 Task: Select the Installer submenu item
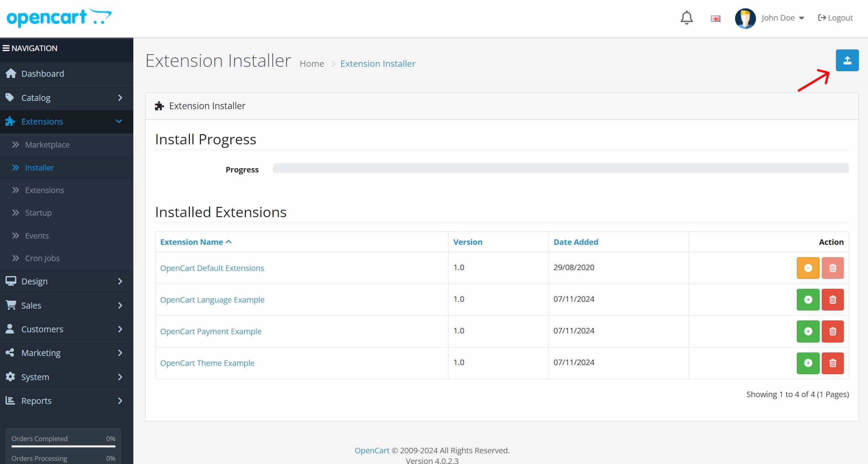[39, 167]
